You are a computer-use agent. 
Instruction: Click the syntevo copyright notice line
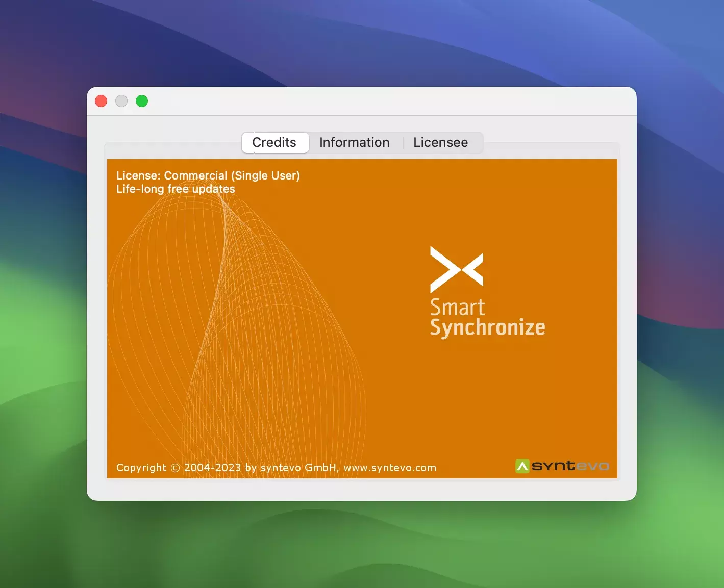[x=276, y=468]
